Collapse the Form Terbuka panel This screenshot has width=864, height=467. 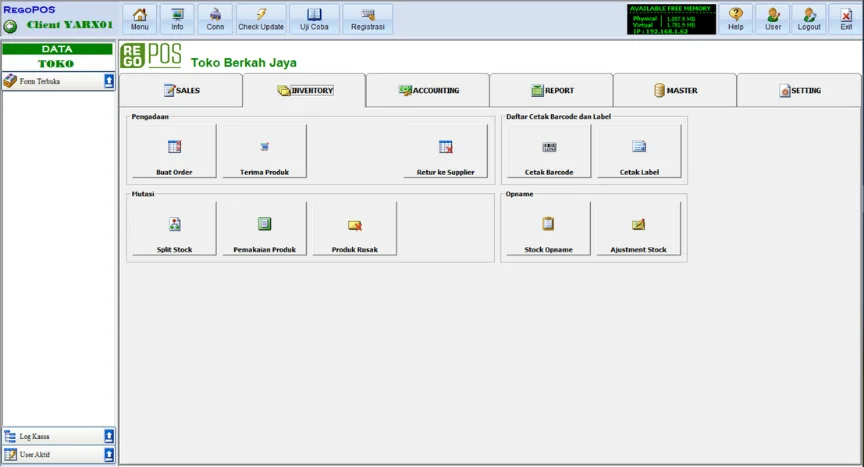(x=109, y=81)
